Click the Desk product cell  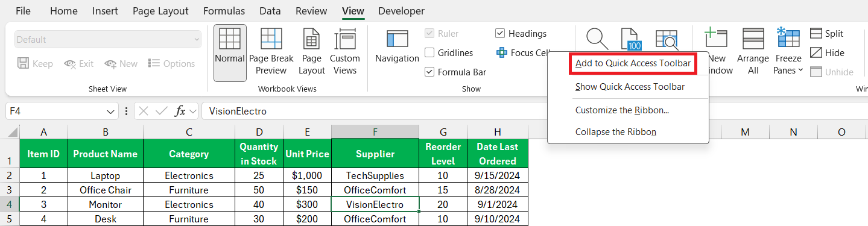(x=106, y=219)
